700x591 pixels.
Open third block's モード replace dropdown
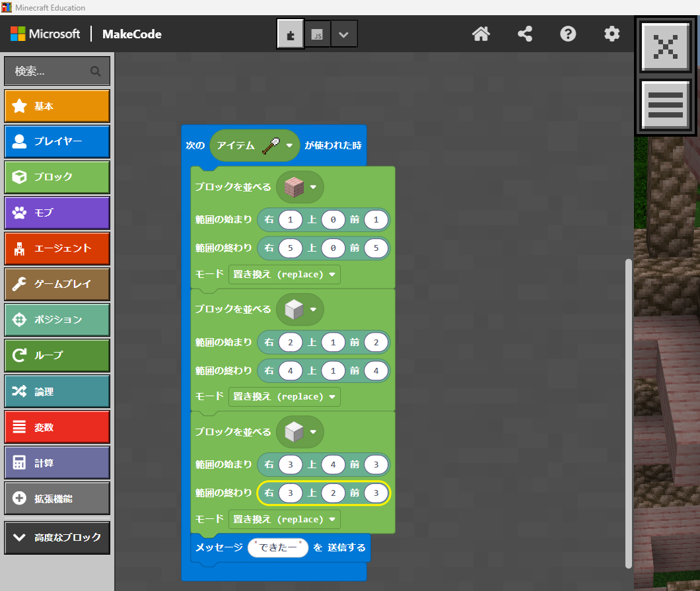tap(285, 519)
